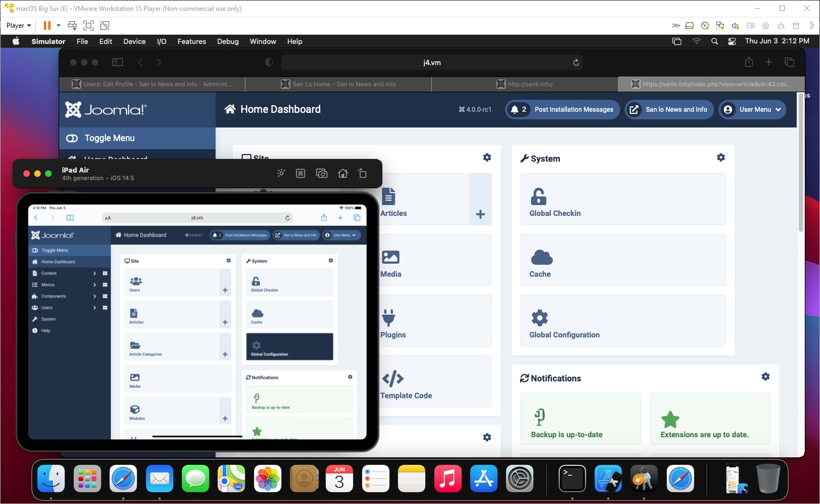Click the Simulator appearance toggle (sun) icon
The width and height of the screenshot is (820, 504).
[281, 173]
